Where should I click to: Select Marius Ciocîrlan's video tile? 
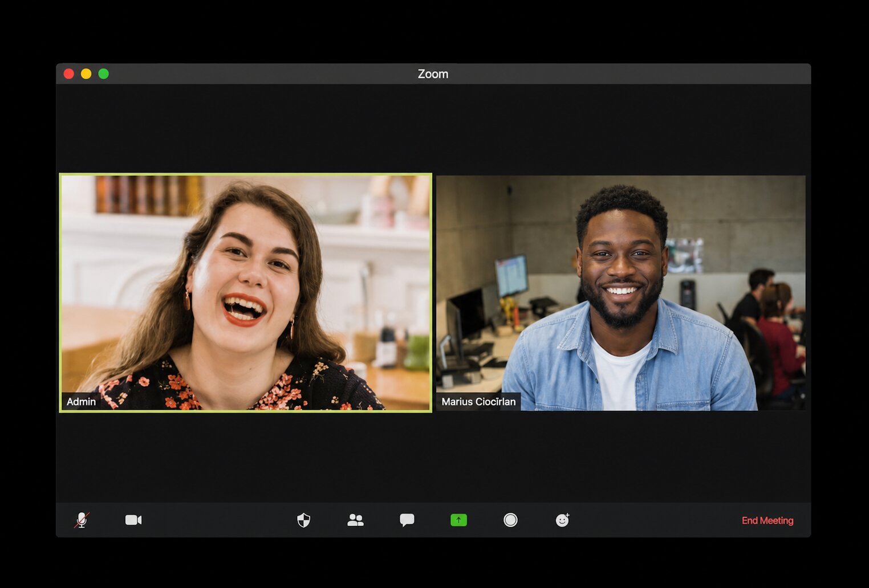pos(621,293)
